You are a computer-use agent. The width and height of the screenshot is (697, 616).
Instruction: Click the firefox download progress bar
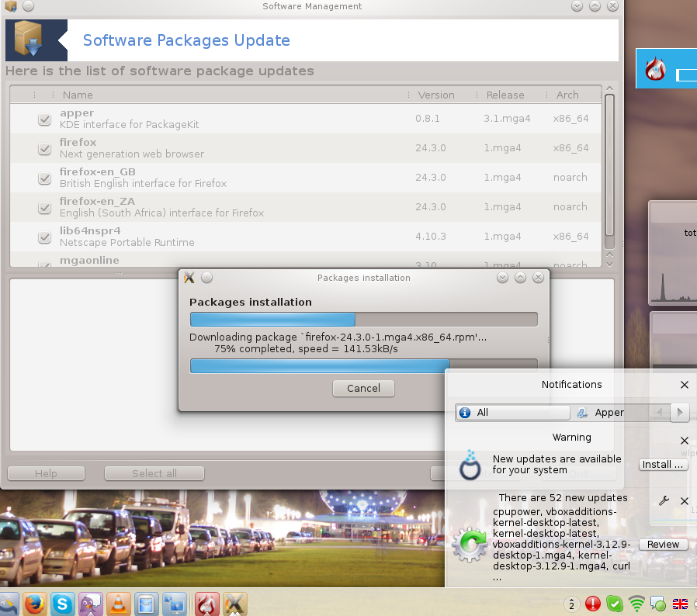coord(363,365)
